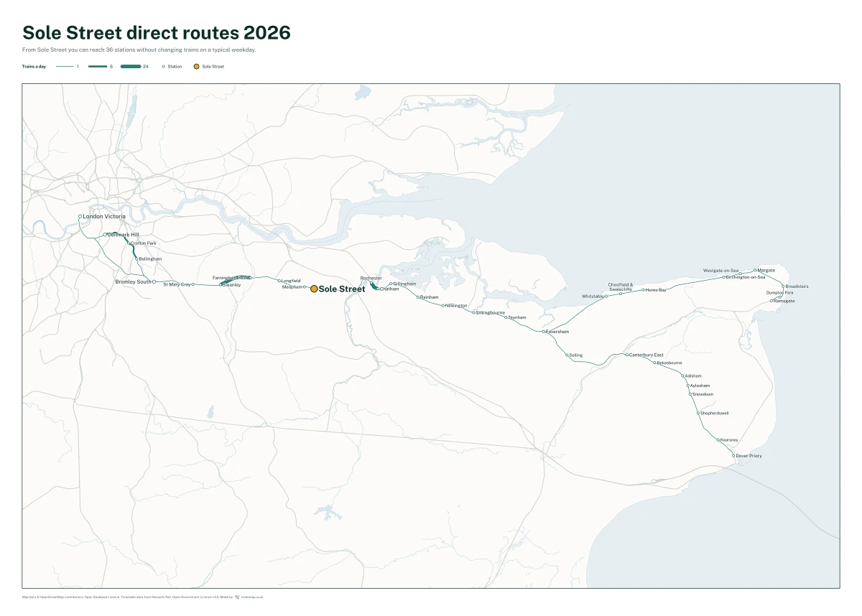This screenshot has height=616, width=862.
Task: Click the Station circle symbol in legend
Action: click(x=164, y=66)
